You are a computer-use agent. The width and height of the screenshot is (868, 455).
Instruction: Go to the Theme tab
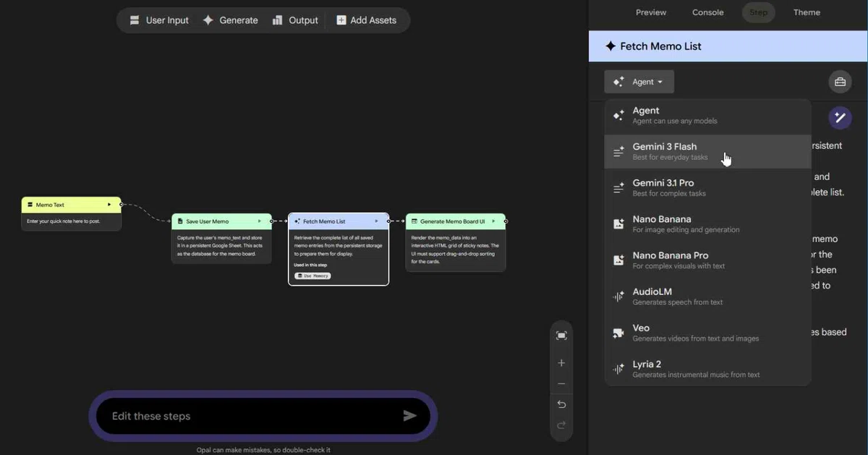tap(807, 12)
